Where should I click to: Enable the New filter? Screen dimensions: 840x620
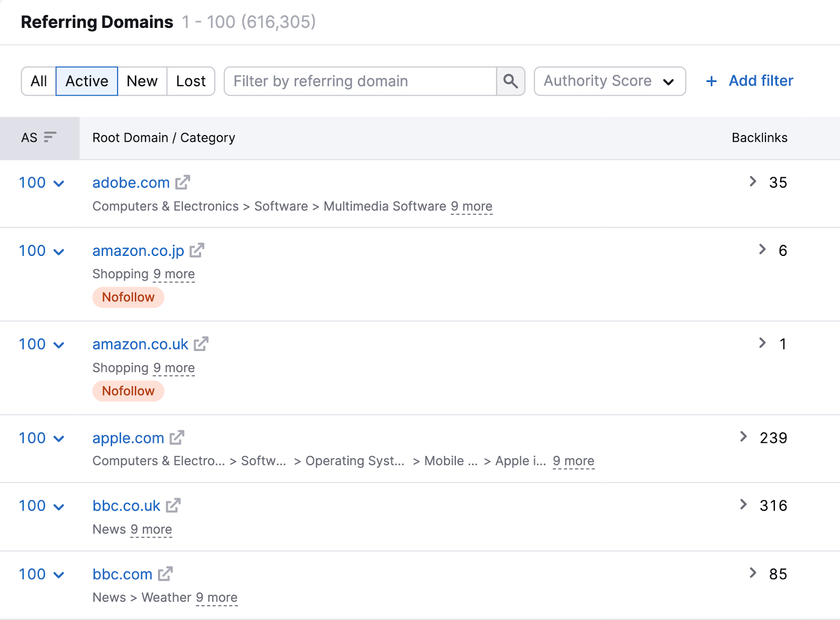click(x=141, y=81)
